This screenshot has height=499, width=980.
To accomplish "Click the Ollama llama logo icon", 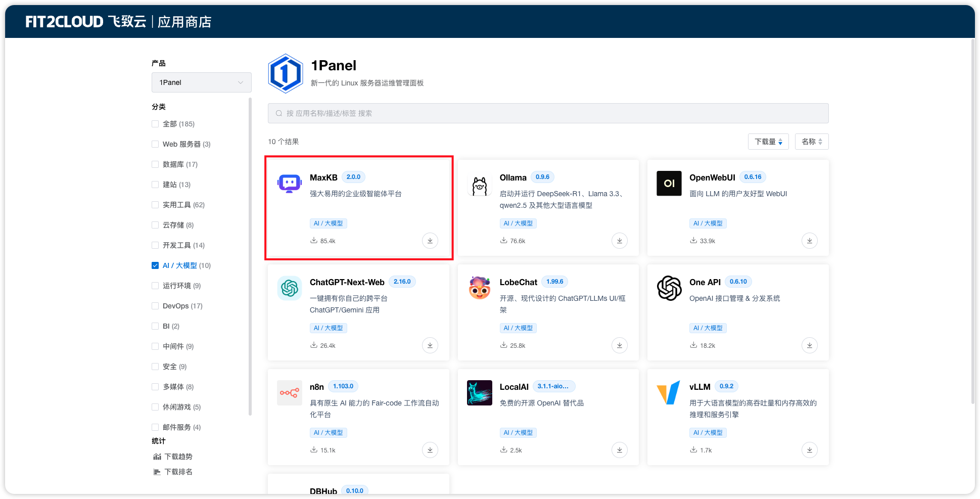I will point(479,184).
